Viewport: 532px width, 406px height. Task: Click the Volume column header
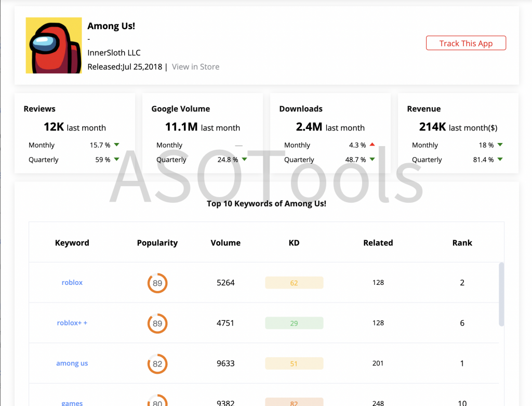click(x=225, y=243)
